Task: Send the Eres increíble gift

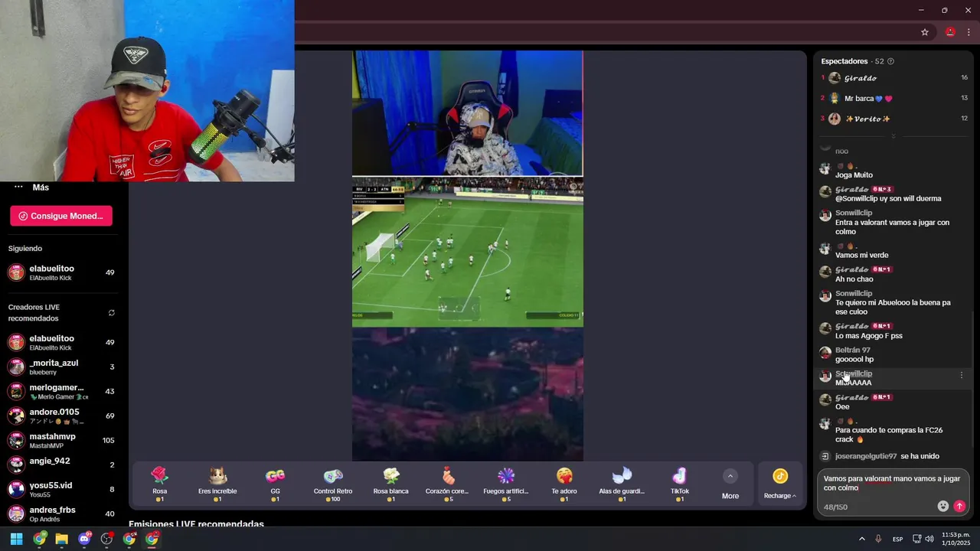Action: [217, 484]
